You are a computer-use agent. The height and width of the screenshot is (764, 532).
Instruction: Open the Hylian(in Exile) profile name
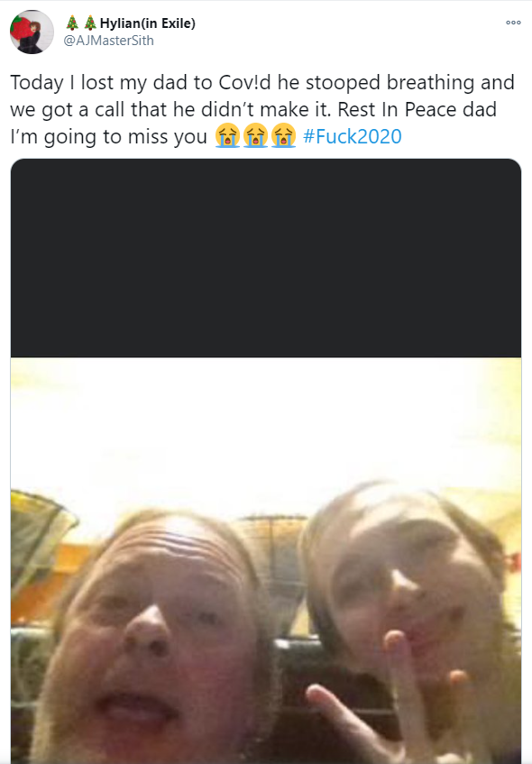pos(147,23)
